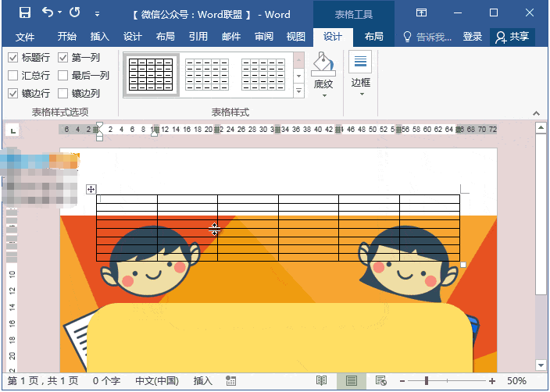This screenshot has width=550, height=392.
Task: Open Customize Quick Access Toolbar dropdown
Action: [x=97, y=14]
